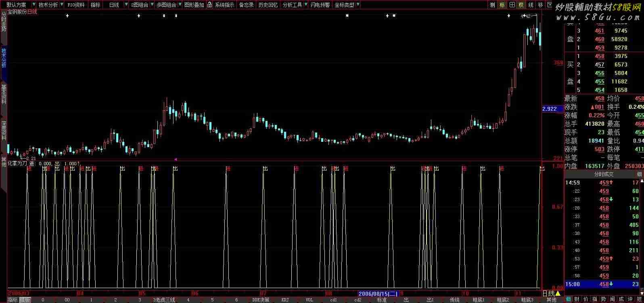The width and height of the screenshot is (644, 303).
Task: Select the 指标 bottom tab
Action: tap(13, 300)
